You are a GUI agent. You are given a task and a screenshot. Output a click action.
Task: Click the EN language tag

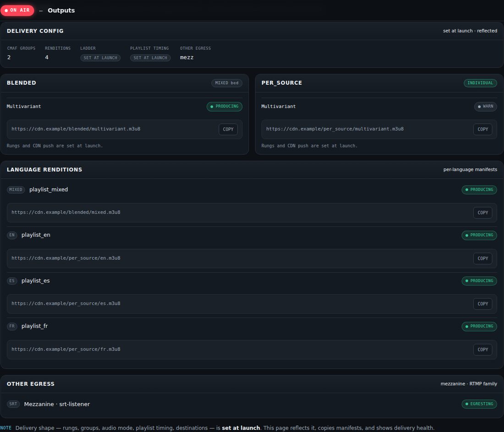pyautogui.click(x=12, y=235)
